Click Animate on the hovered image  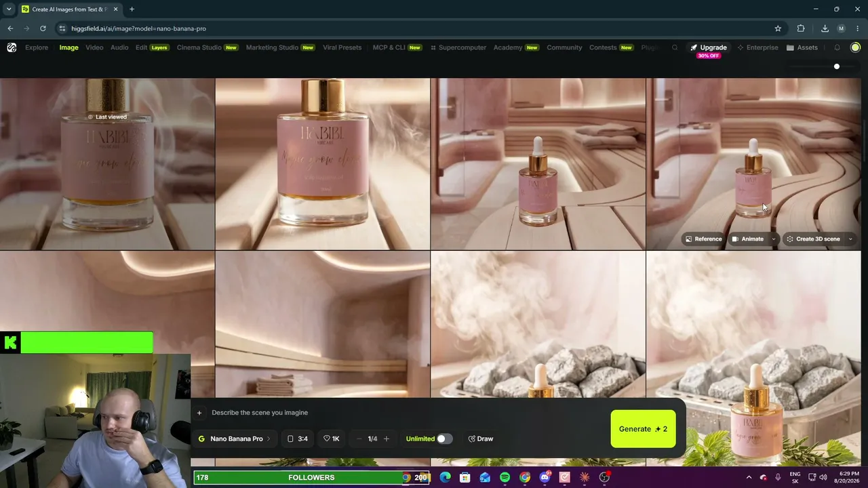(748, 239)
